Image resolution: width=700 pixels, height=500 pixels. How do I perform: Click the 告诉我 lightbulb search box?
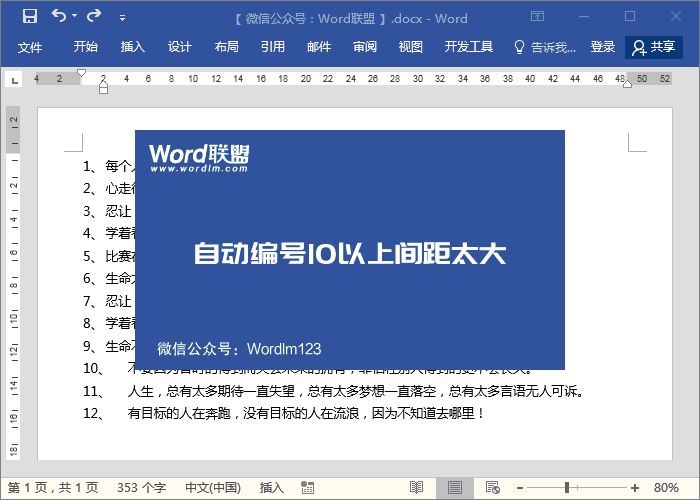click(545, 47)
